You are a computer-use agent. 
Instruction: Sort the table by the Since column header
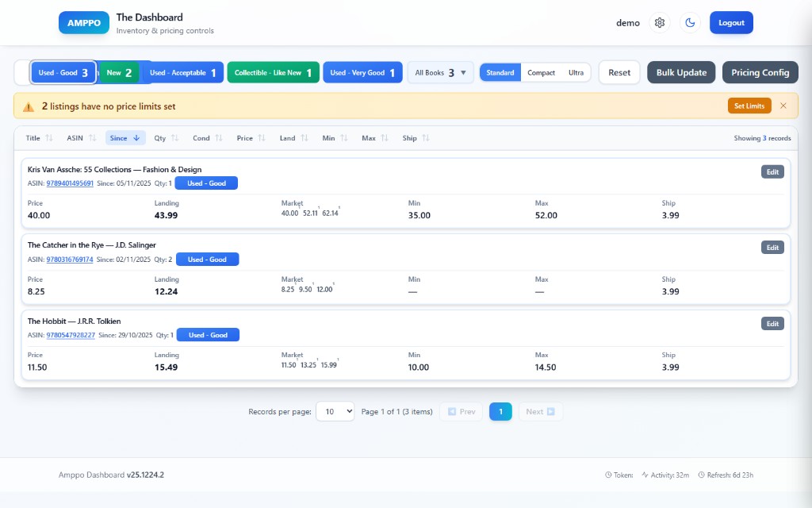(x=125, y=138)
